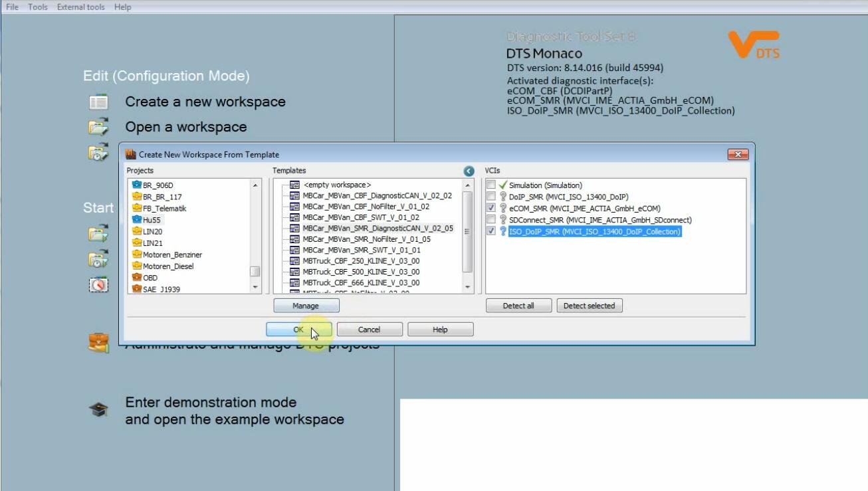Select MBCar_MBVan_SMR_NoFilter_V_01_05 template
The height and width of the screenshot is (491, 868).
[366, 239]
